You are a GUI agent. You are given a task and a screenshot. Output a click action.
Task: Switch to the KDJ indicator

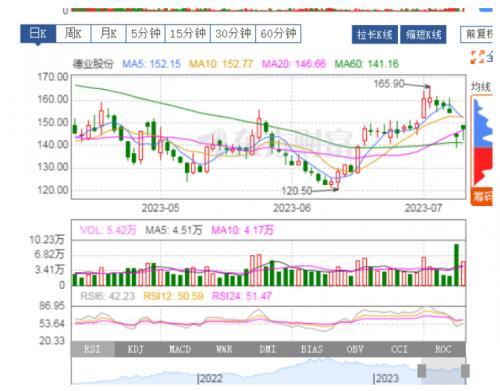pos(136,349)
